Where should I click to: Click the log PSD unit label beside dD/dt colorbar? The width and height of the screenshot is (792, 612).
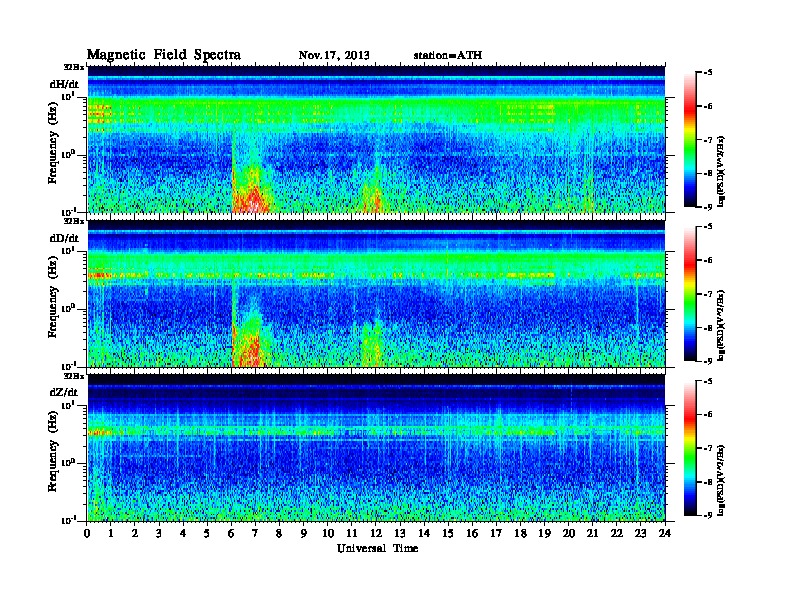[x=722, y=325]
